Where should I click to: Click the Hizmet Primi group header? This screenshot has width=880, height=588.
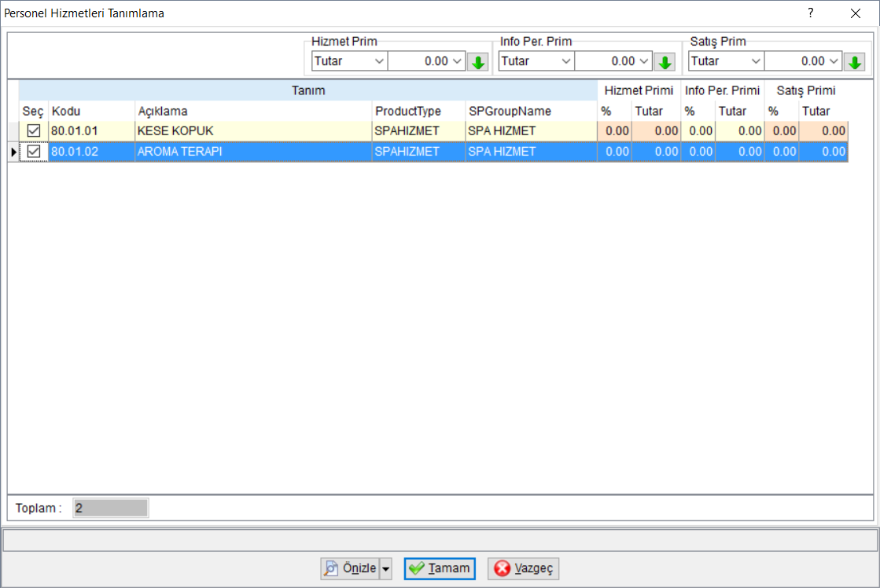639,90
